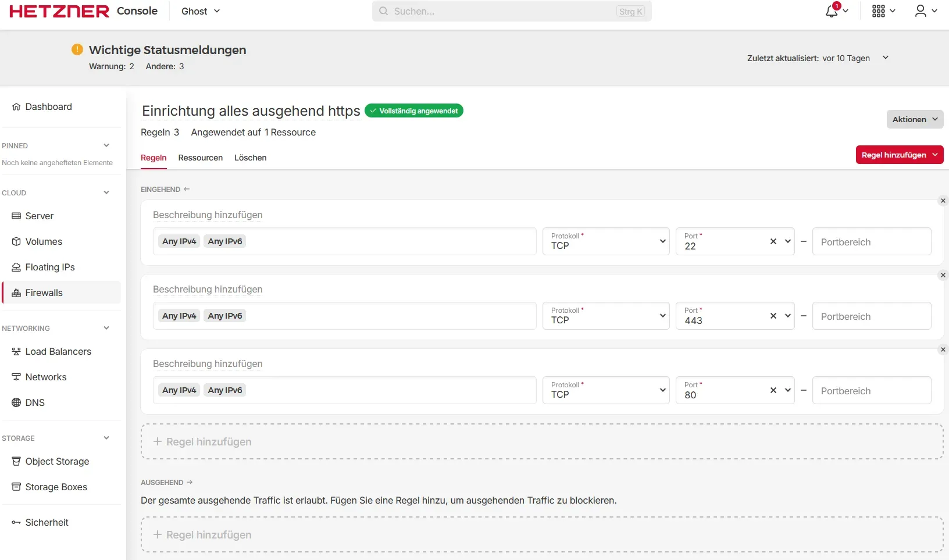Clear the port 443 value
The width and height of the screenshot is (949, 560).
pyautogui.click(x=773, y=316)
